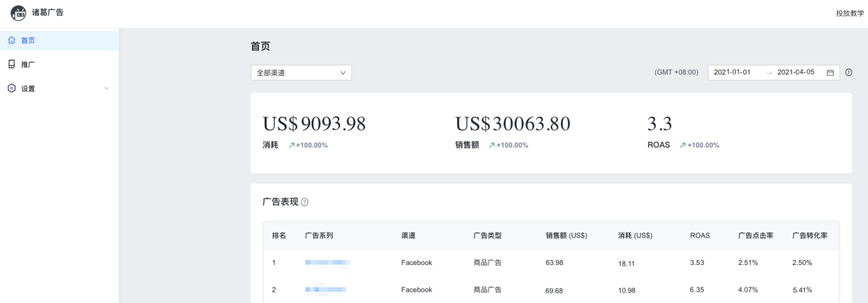The image size is (868, 303).
Task: Click the trend arrow under 消耗
Action: (292, 145)
